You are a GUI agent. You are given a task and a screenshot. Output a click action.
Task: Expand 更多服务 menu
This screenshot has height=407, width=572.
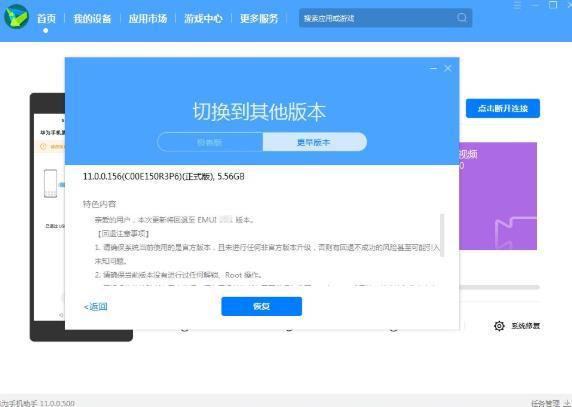[x=259, y=18]
